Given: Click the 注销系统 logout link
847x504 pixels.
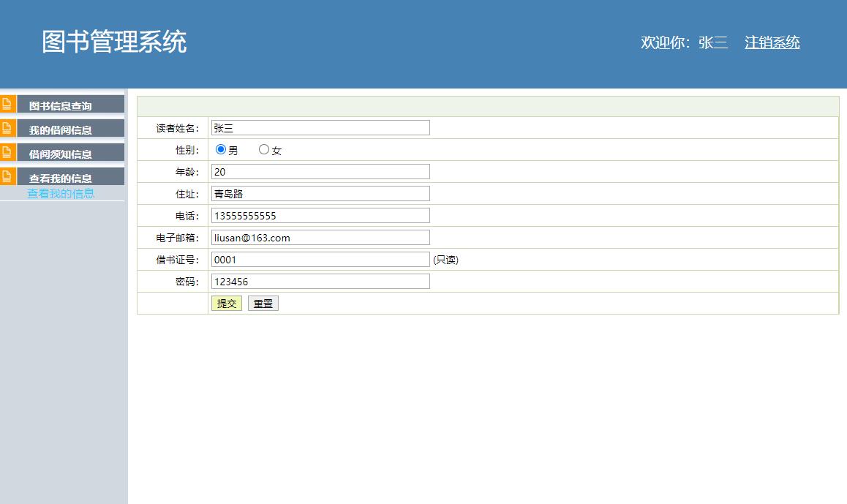Looking at the screenshot, I should tap(772, 42).
